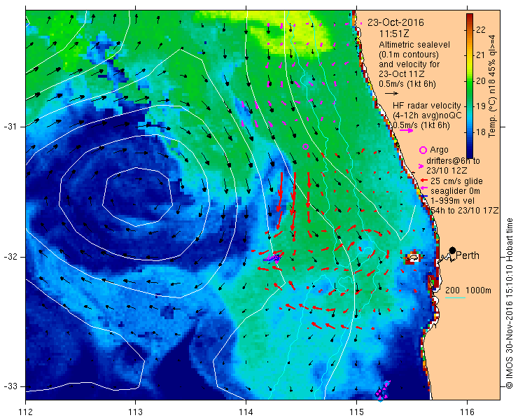Click the -32 latitude axis label

(x=10, y=257)
